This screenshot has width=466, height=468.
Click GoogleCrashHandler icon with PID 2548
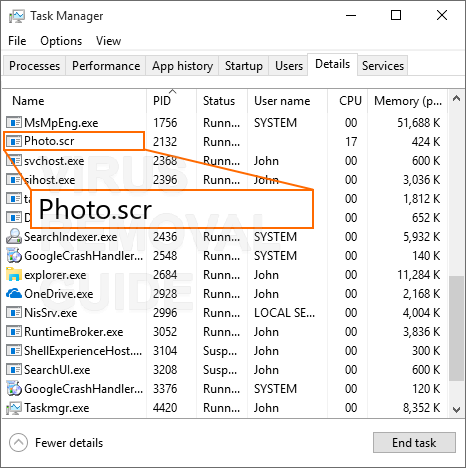[x=14, y=255]
